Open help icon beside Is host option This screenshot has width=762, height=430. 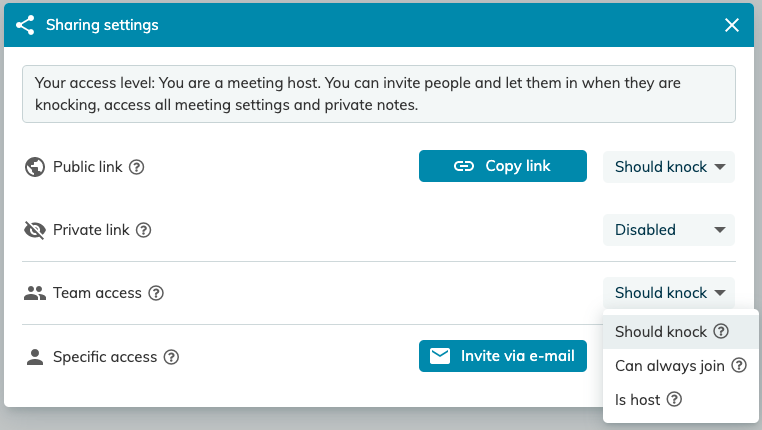[674, 399]
